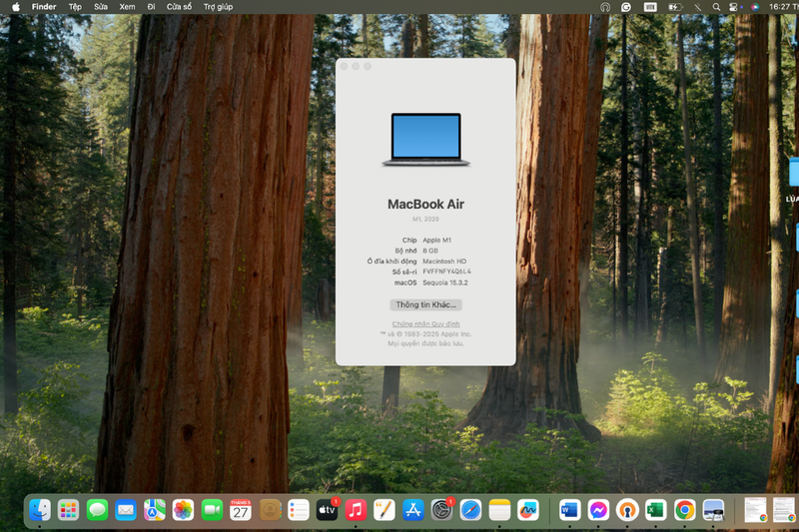Open battery status in menu bar
799x532 pixels.
pyautogui.click(x=675, y=7)
